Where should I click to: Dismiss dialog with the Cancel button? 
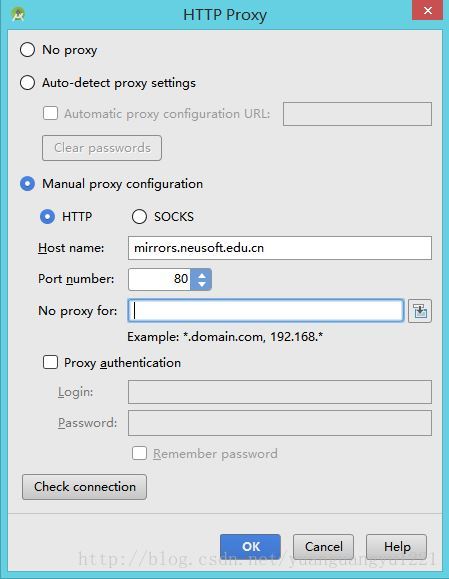323,547
